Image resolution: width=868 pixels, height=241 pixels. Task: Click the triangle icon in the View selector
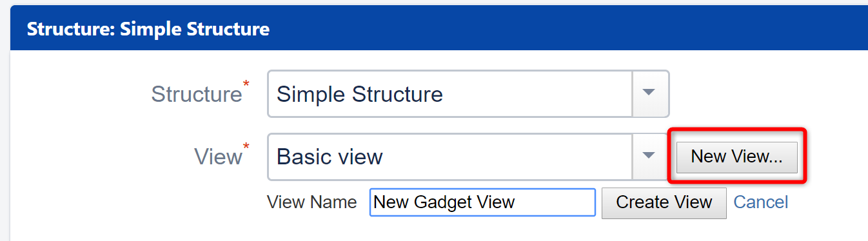click(x=649, y=155)
